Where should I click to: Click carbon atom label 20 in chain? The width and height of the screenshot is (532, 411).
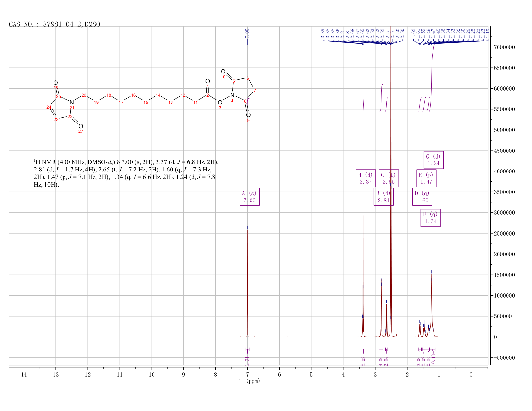pyautogui.click(x=84, y=95)
